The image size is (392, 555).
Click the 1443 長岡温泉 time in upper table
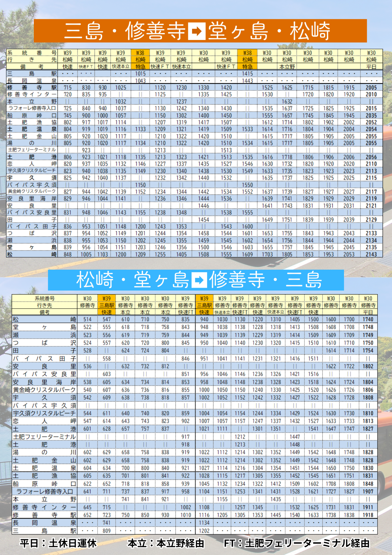(x=247, y=81)
